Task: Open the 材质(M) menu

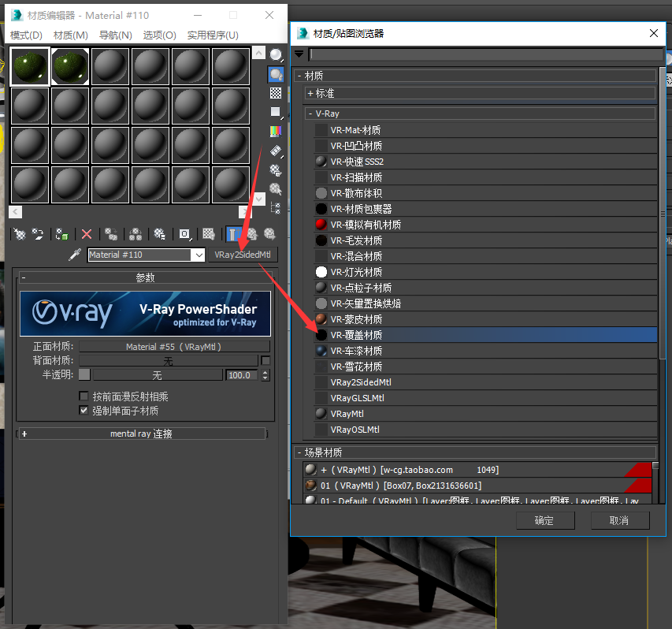Action: point(71,35)
